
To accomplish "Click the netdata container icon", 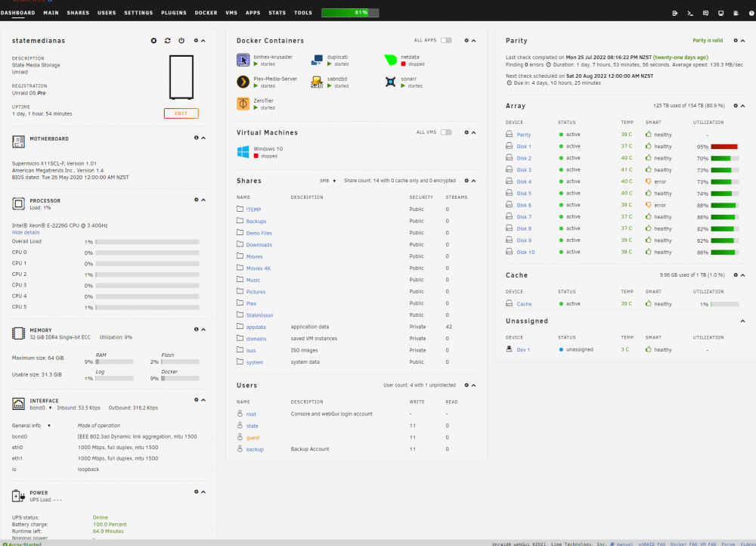I will pyautogui.click(x=391, y=60).
